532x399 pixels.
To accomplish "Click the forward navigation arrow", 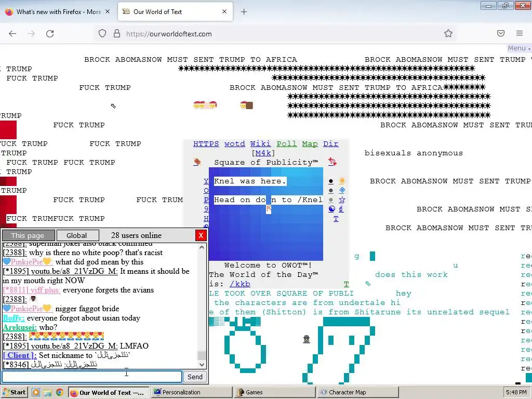I will (x=31, y=34).
